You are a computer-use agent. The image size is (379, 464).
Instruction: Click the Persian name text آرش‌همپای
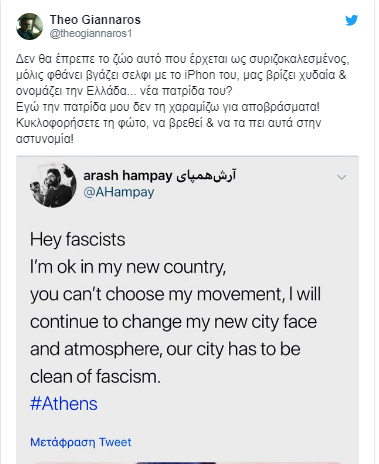[x=206, y=175]
